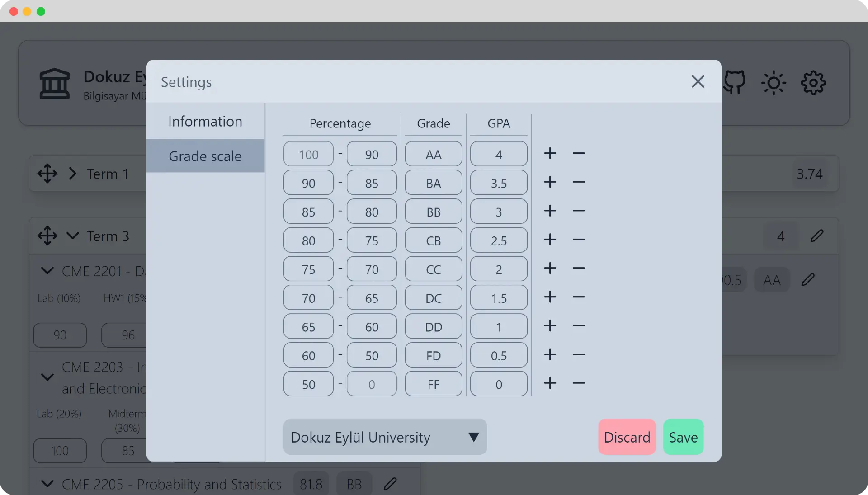Collapse Term 3 with its chevron

point(72,236)
